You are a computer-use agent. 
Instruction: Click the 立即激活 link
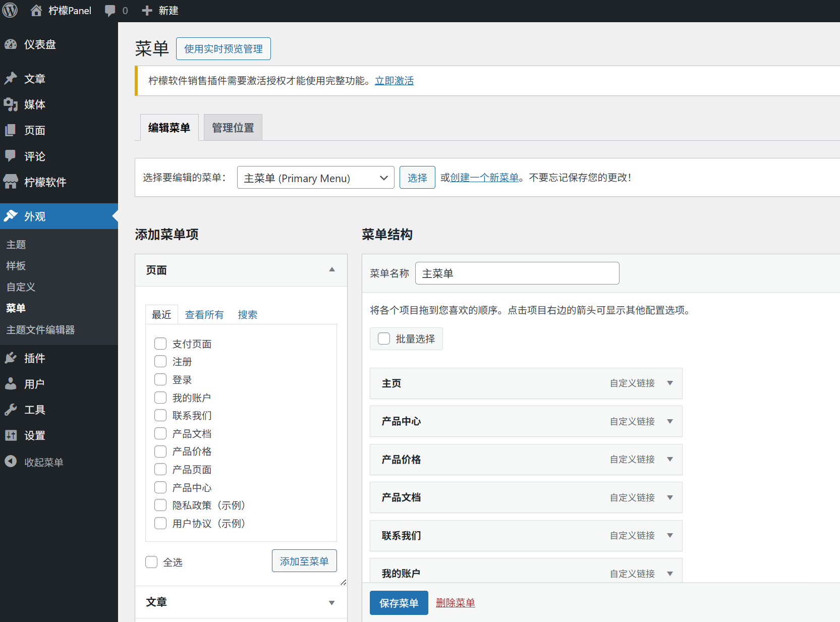pos(394,81)
